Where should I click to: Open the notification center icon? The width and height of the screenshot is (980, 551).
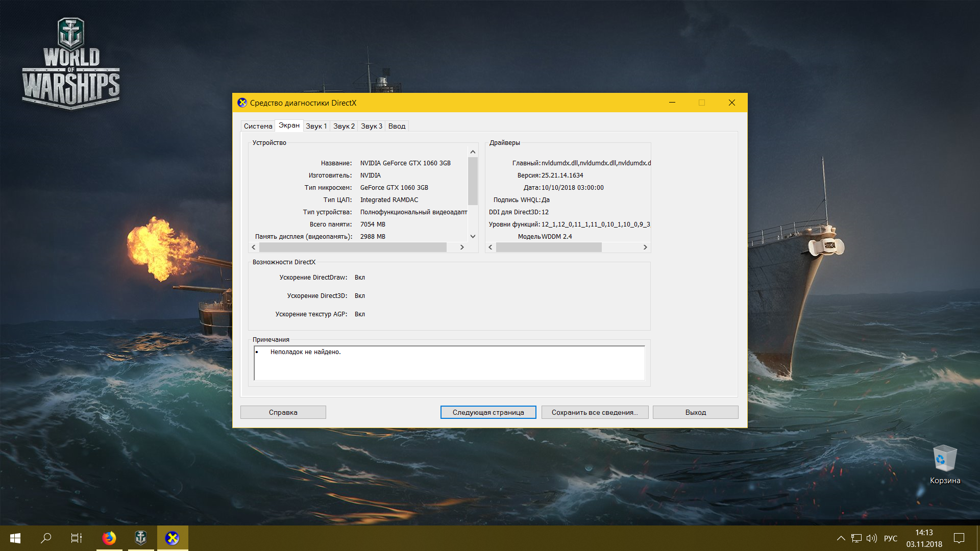coord(959,538)
